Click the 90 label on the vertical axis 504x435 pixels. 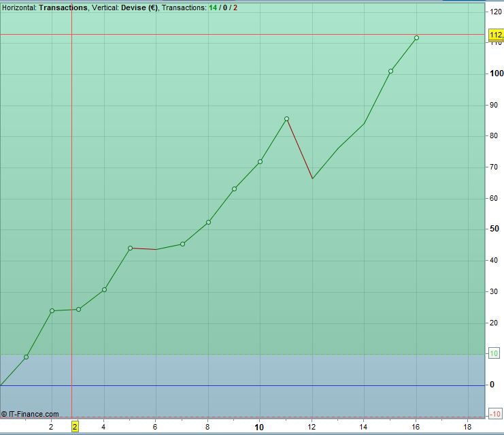coord(494,105)
